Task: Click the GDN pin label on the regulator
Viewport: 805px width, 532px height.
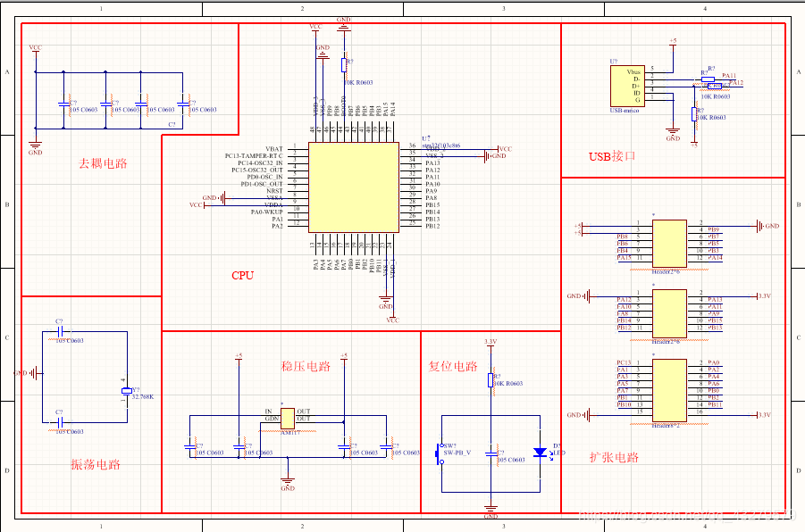Action: point(273,419)
